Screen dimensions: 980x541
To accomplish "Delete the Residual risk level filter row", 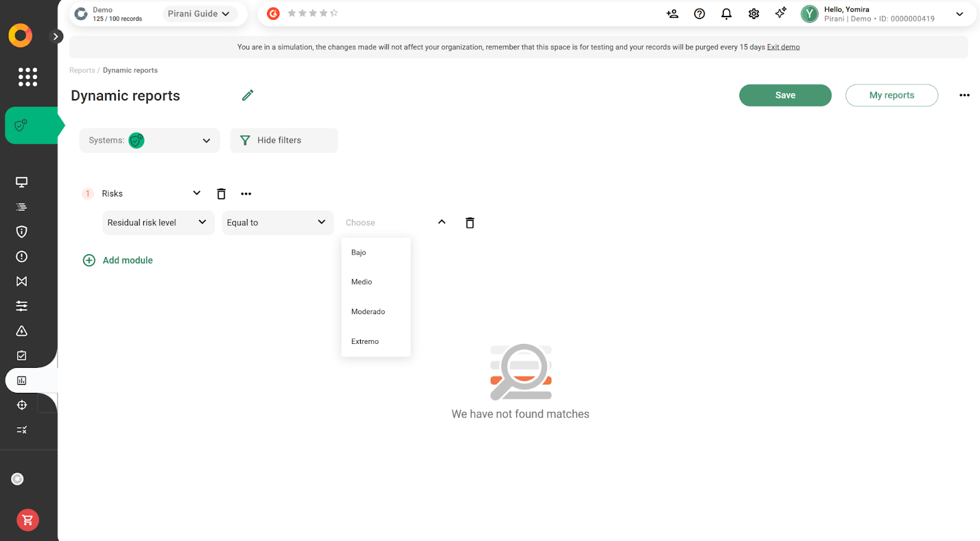I will [x=470, y=223].
